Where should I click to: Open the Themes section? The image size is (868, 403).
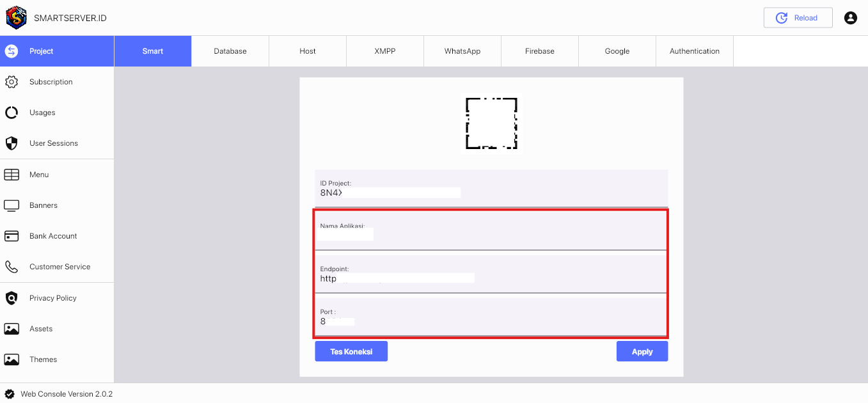point(43,359)
